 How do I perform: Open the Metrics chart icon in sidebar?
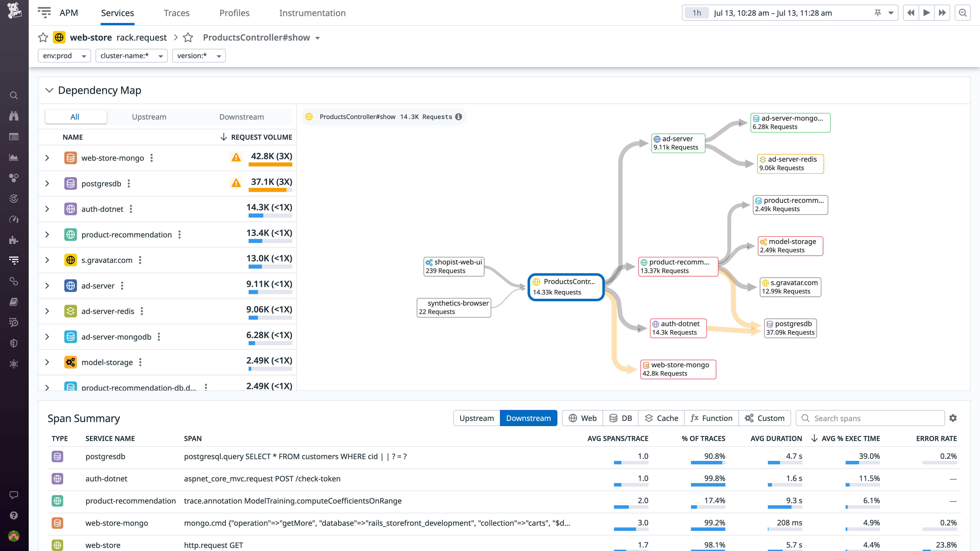click(14, 157)
